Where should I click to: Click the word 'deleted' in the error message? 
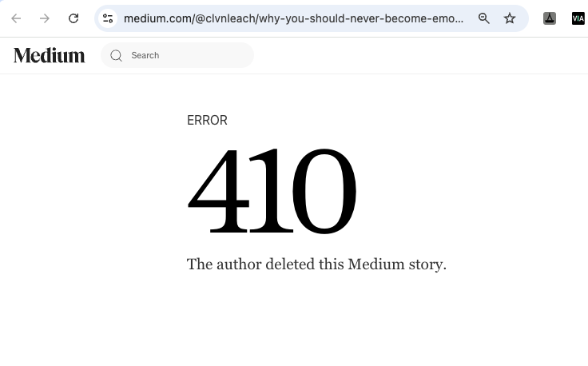point(291,265)
